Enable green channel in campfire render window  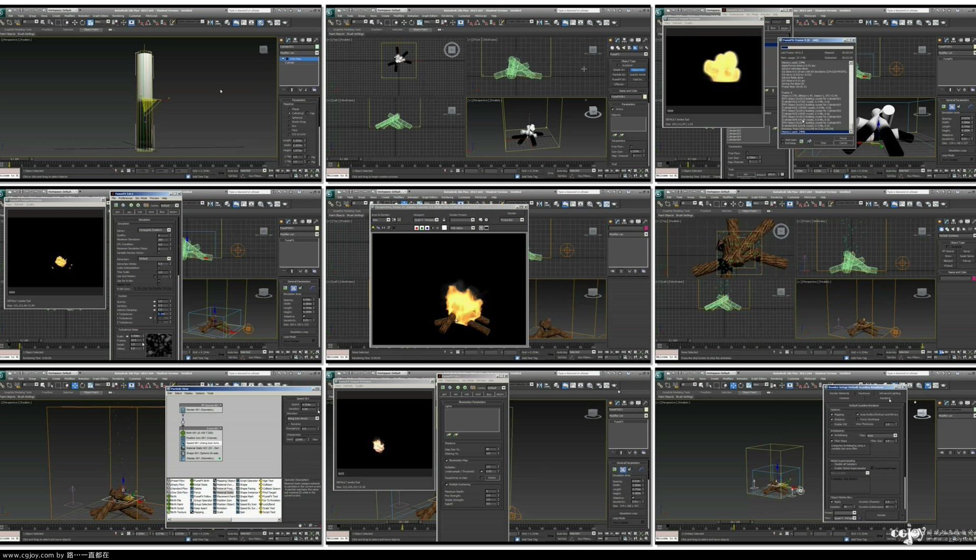pyautogui.click(x=421, y=228)
